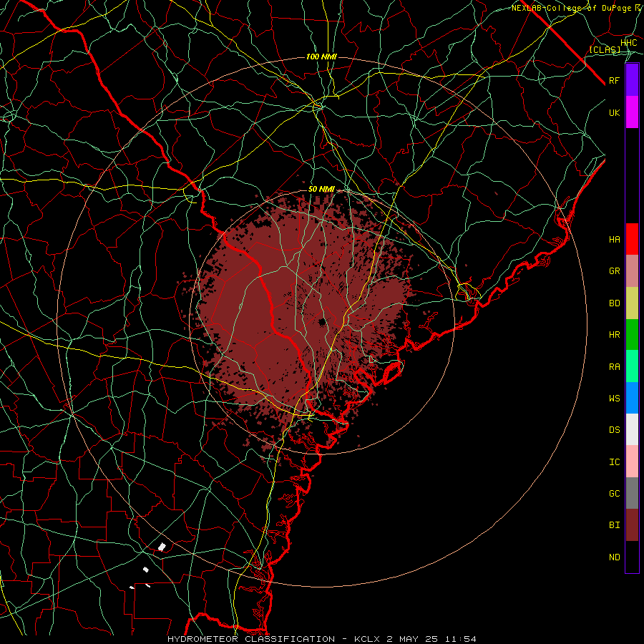Click the "ND" legend label
This screenshot has width=644, height=644.
[x=615, y=557]
